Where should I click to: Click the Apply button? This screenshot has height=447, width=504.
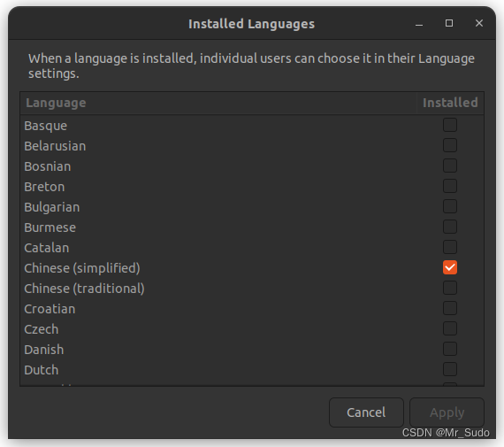(447, 412)
